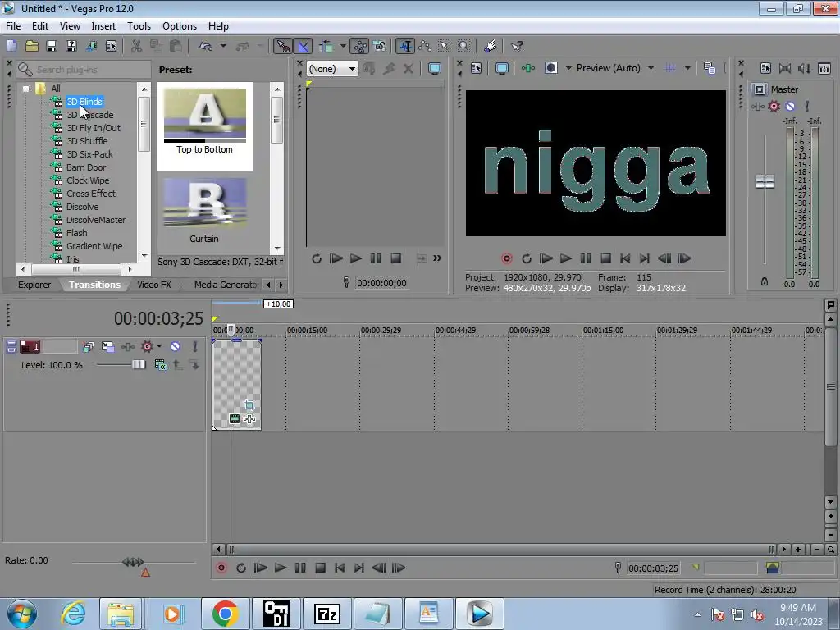This screenshot has height=630, width=840.
Task: Toggle Enable Snapping in toolbar
Action: (x=283, y=46)
